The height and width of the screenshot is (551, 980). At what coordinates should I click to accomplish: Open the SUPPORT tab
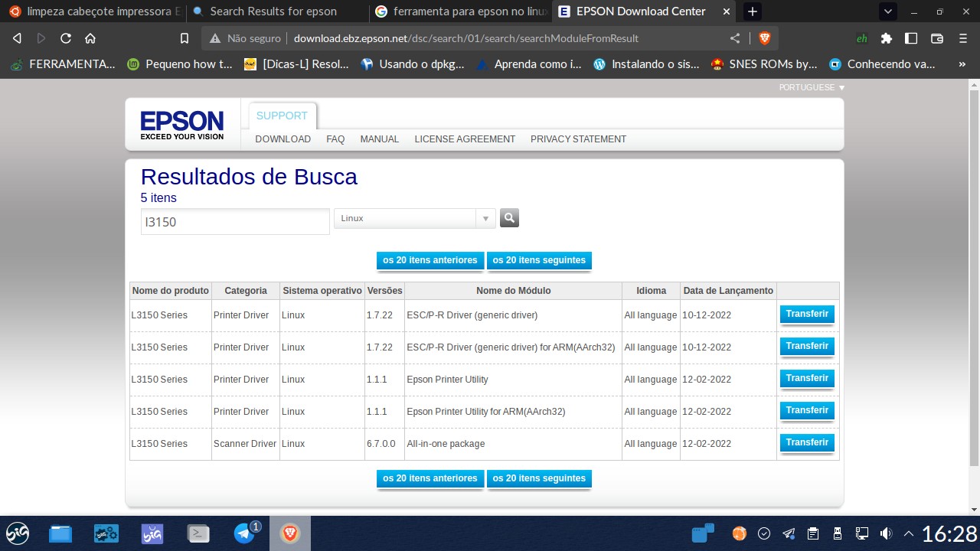coord(282,116)
